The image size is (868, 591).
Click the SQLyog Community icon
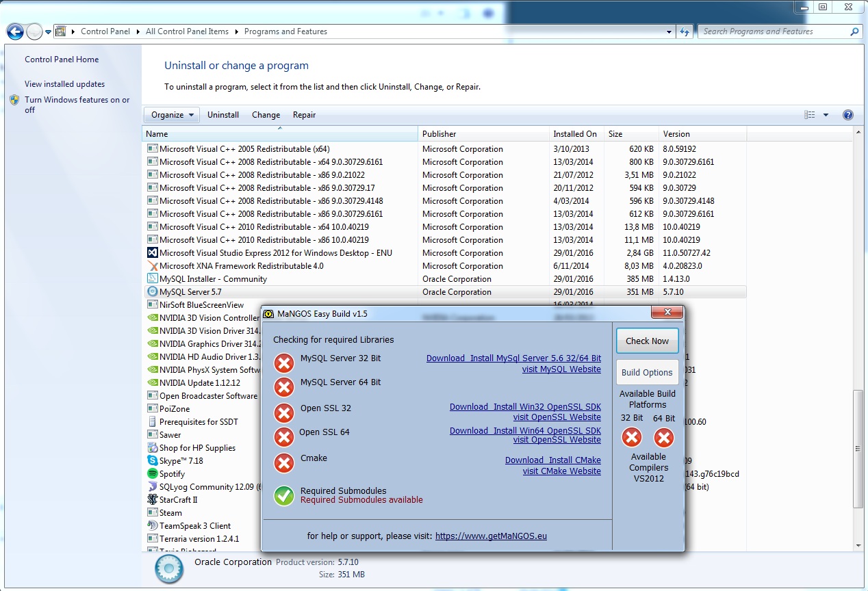tap(153, 487)
